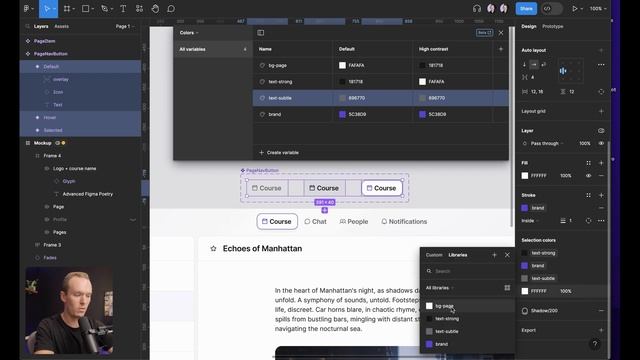Image resolution: width=640 pixels, height=360 pixels.
Task: Click the Present play button
Action: point(574,9)
